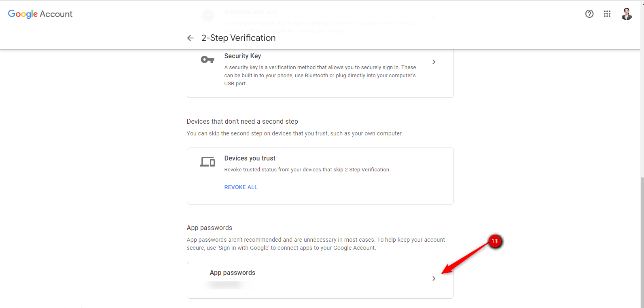Open the App passwords row title

pyautogui.click(x=232, y=273)
